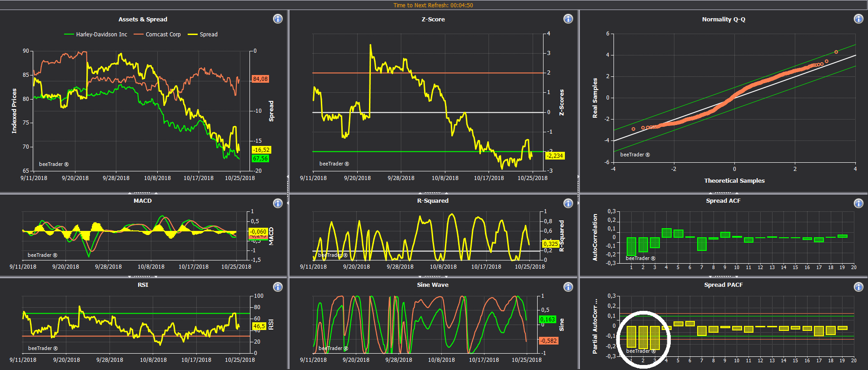View info for Sine Wave chart
The image size is (868, 370).
(x=568, y=287)
